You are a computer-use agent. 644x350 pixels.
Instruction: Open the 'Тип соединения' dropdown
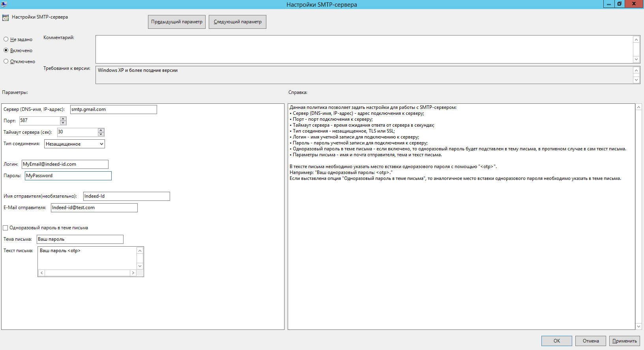75,144
